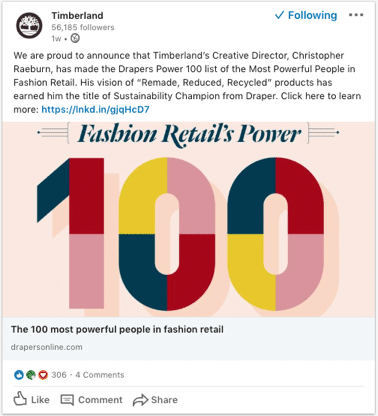Click the red heart reaction icon
The image size is (378, 416).
click(43, 375)
